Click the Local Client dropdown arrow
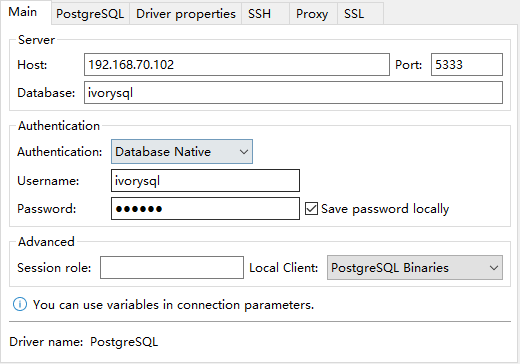This screenshot has width=520, height=364. pyautogui.click(x=494, y=268)
